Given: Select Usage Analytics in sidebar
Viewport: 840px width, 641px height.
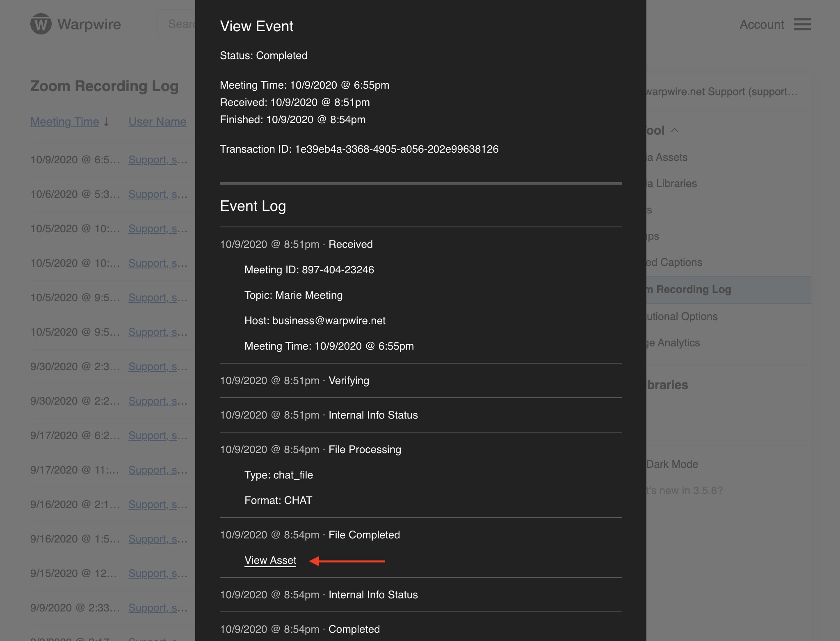Looking at the screenshot, I should coord(673,343).
